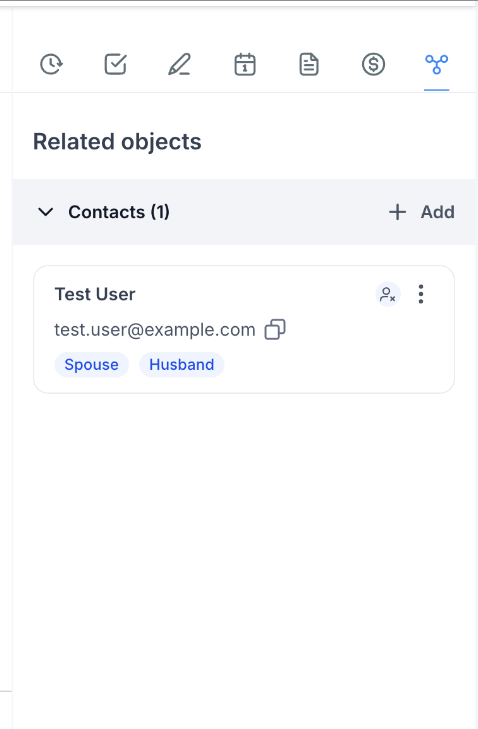This screenshot has height=729, width=478.
Task: Unlink Test User with person-x icon
Action: tap(388, 294)
